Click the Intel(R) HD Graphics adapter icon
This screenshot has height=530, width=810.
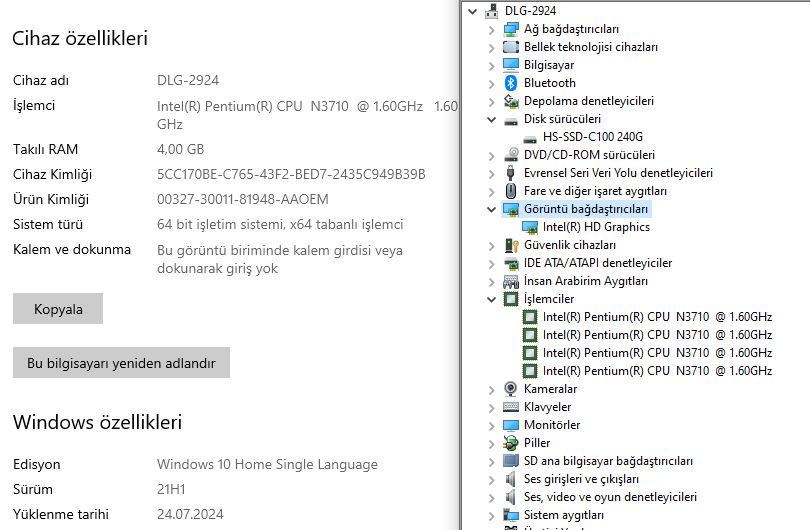coord(530,227)
